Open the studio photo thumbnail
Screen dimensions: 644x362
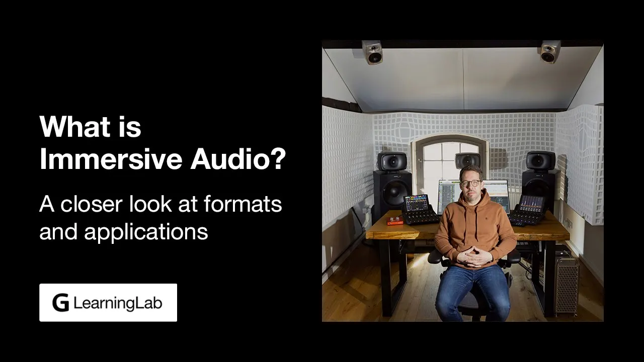(463, 181)
